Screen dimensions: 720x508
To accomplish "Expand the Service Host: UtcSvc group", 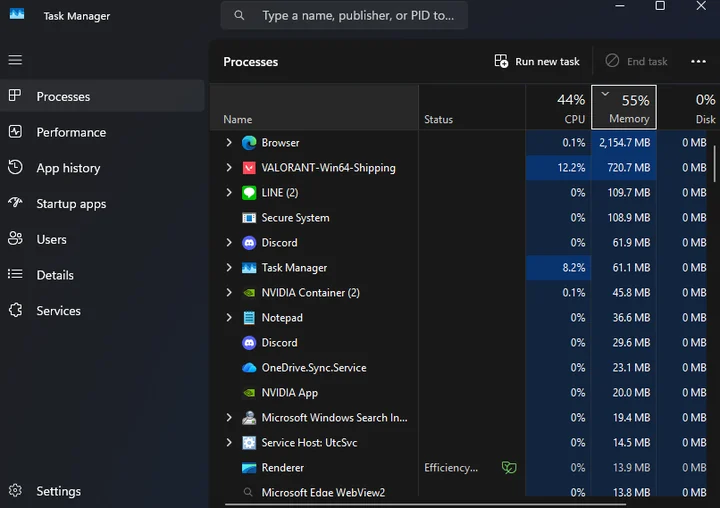I will coord(229,443).
